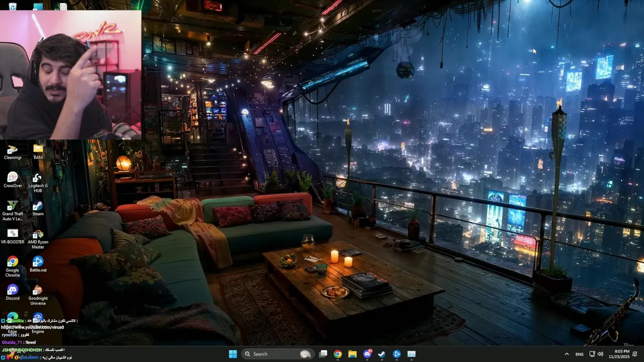Screen dimensions: 644x362
Task: Open the Discord desktop shortcut
Action: (x=13, y=293)
